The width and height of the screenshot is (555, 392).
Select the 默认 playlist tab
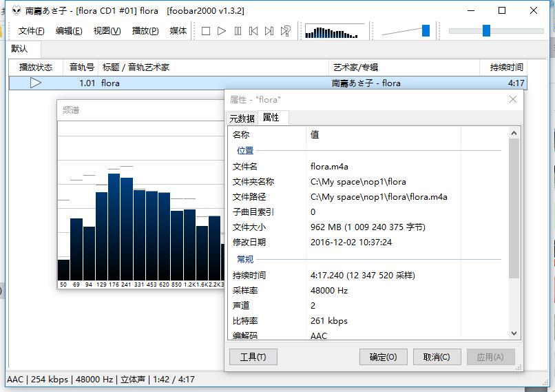[x=19, y=49]
